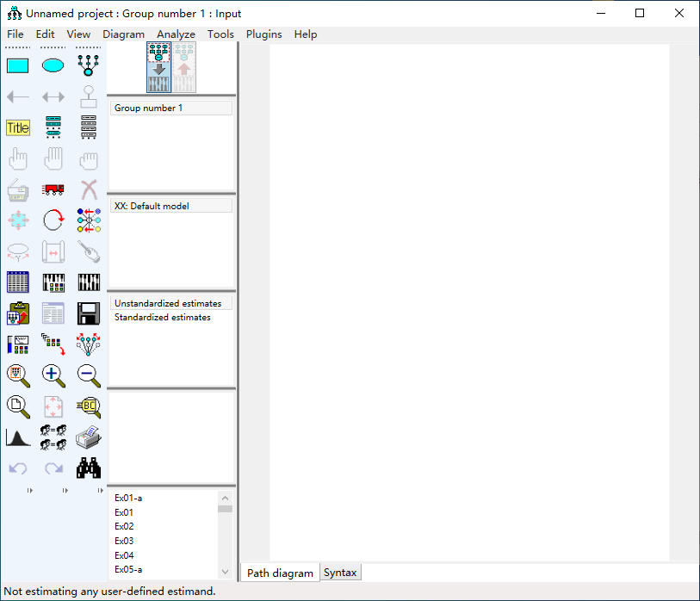This screenshot has width=700, height=601.
Task: Select Unstandardized estimates option
Action: (x=168, y=304)
